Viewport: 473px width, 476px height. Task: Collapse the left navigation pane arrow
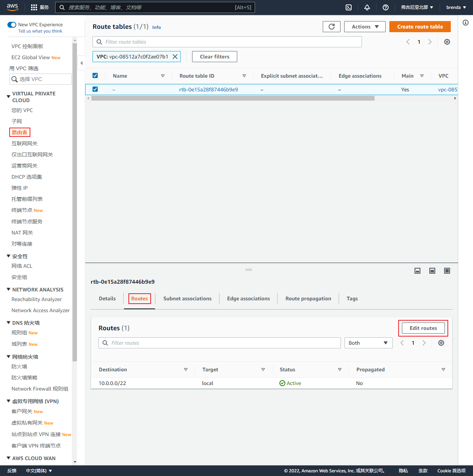(x=81, y=63)
